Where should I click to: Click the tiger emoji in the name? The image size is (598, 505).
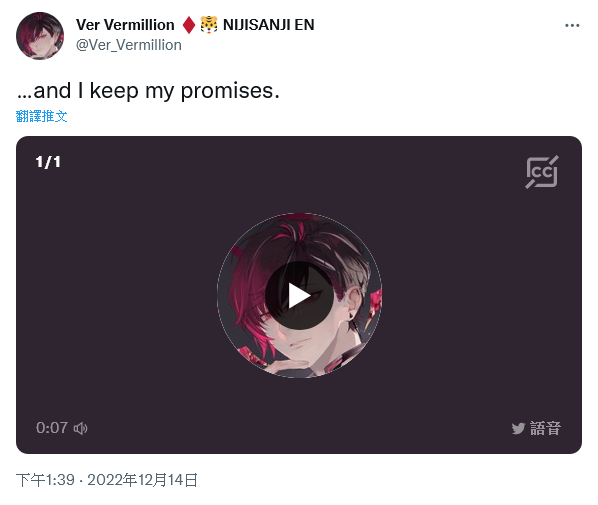(x=209, y=25)
